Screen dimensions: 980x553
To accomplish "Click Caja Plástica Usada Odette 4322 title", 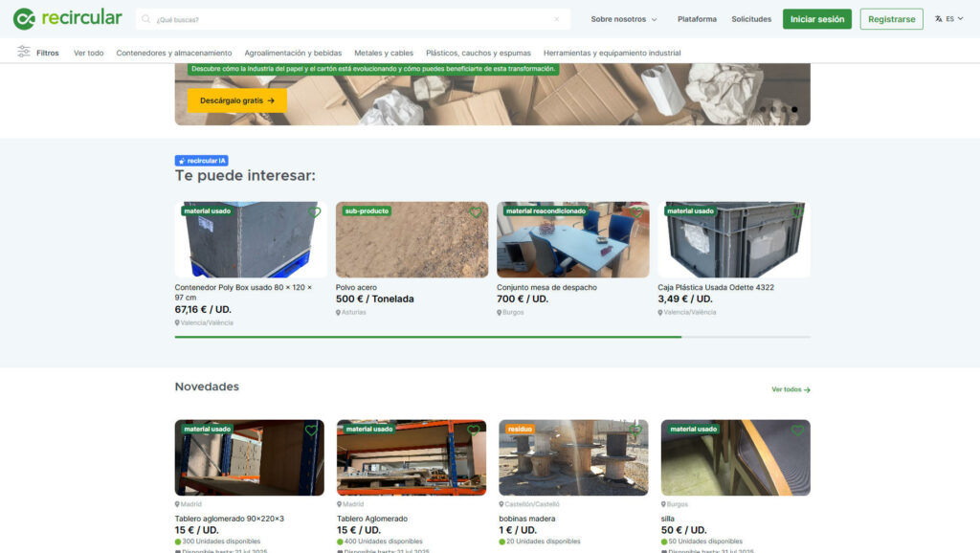I will pyautogui.click(x=716, y=287).
